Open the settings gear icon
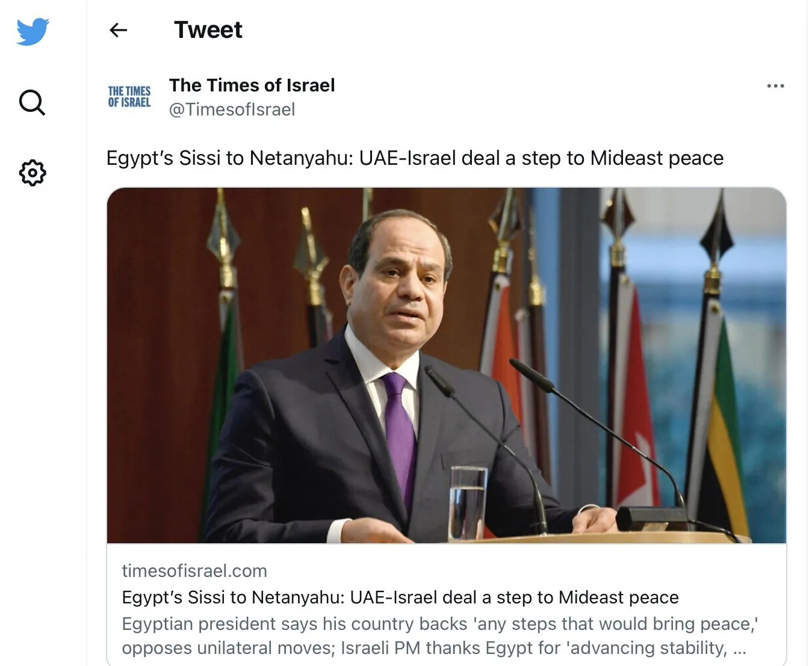This screenshot has width=812, height=666. tap(33, 173)
